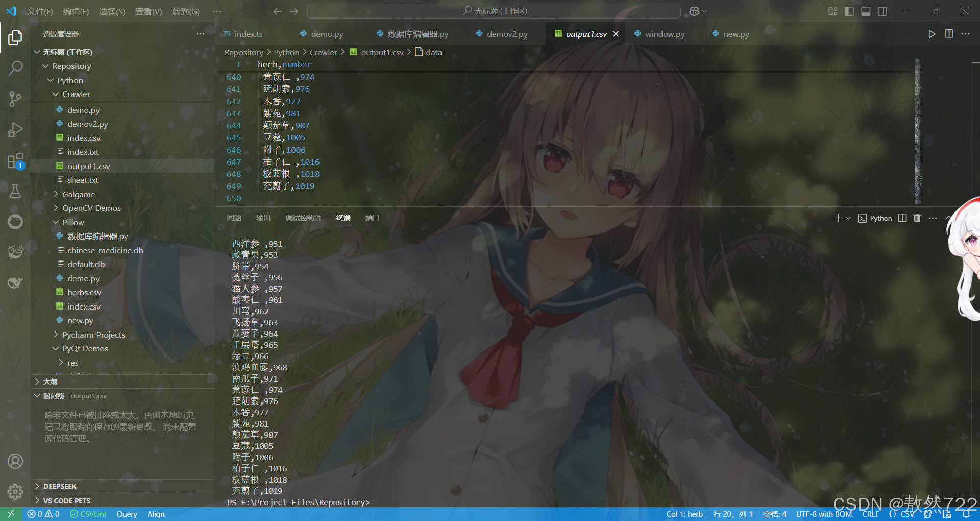Add a new terminal with plus
Viewport: 980px width, 521px height.
click(838, 218)
